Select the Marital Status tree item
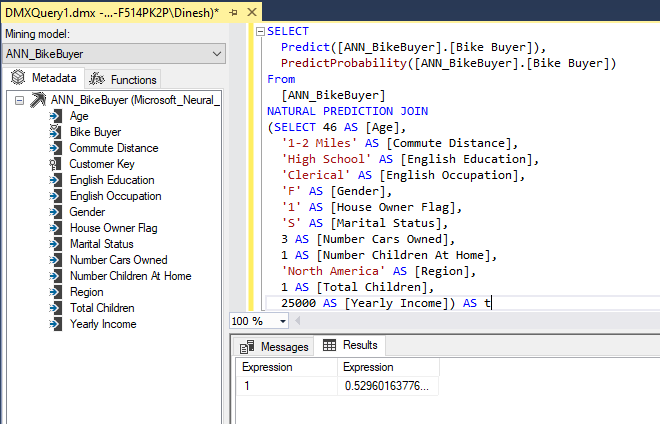 click(101, 244)
